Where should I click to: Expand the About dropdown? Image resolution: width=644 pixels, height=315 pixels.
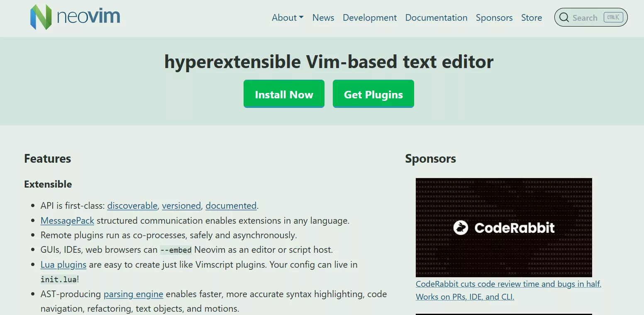pos(288,17)
